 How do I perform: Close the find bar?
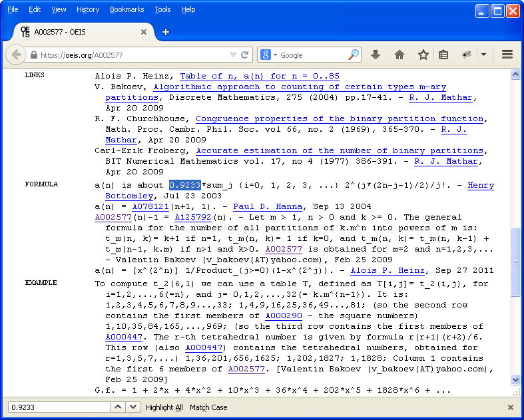pyautogui.click(x=510, y=407)
